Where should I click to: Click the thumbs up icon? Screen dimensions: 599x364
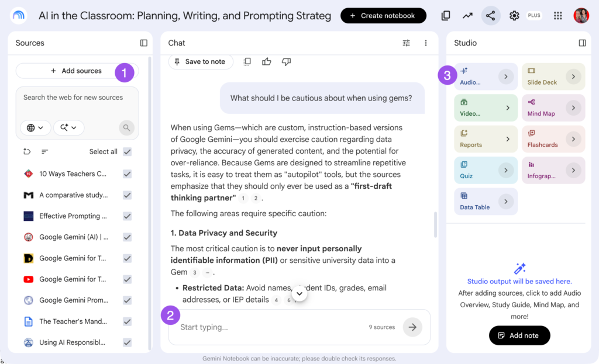[267, 61]
